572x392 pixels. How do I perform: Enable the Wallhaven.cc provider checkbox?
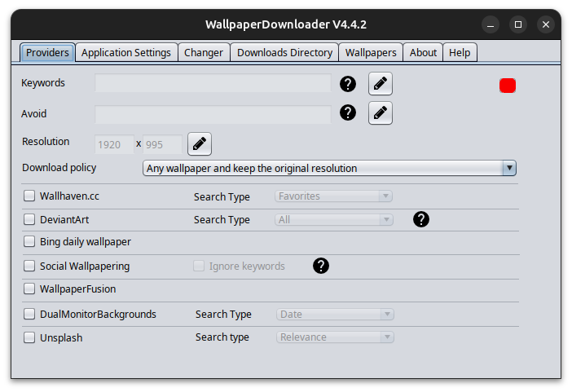(29, 196)
